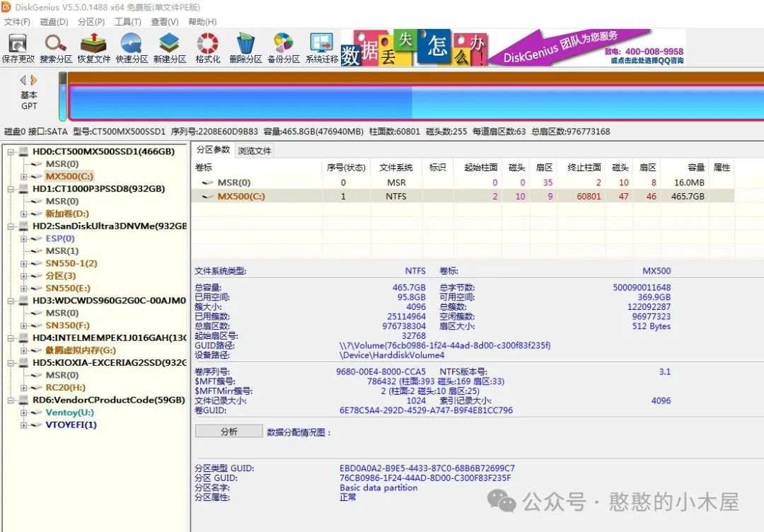The height and width of the screenshot is (532, 764).
Task: Switch to the 浏览文件 tab
Action: coord(254,151)
